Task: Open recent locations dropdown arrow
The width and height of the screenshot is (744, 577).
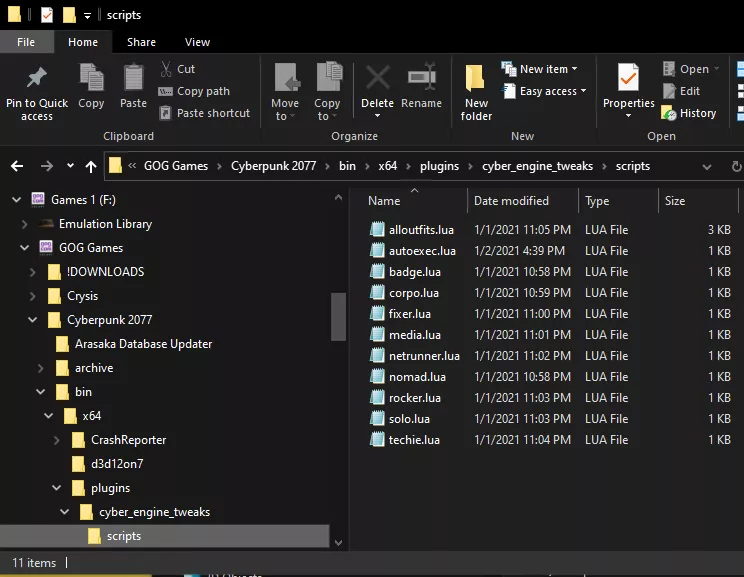Action: point(70,166)
